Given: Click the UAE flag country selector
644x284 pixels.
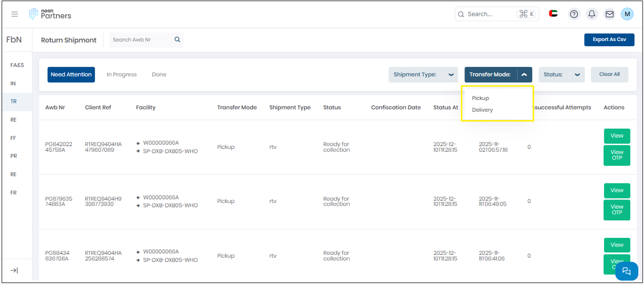Looking at the screenshot, I should coord(553,14).
